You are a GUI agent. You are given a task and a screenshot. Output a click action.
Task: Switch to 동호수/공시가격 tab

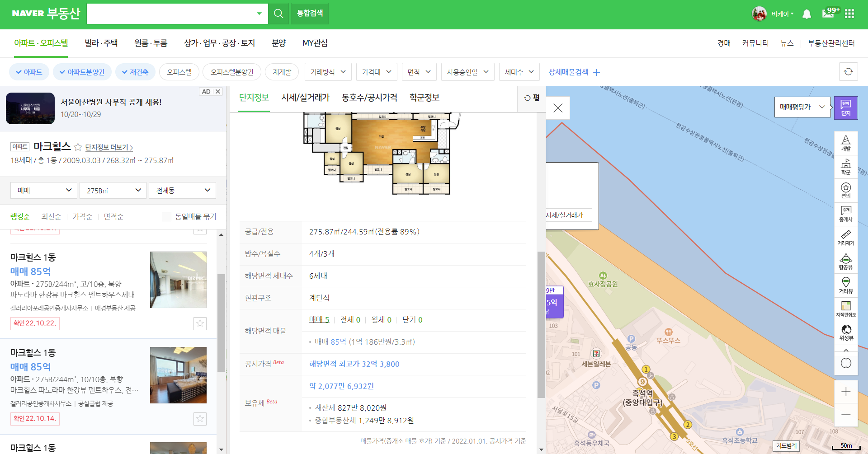[x=369, y=98]
